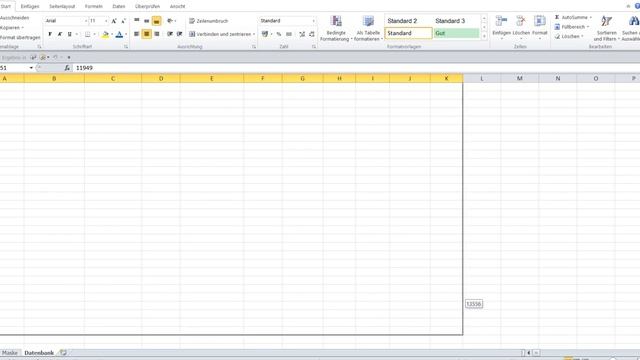Align cell content to vertical middle
The height and width of the screenshot is (360, 640).
pos(147,20)
